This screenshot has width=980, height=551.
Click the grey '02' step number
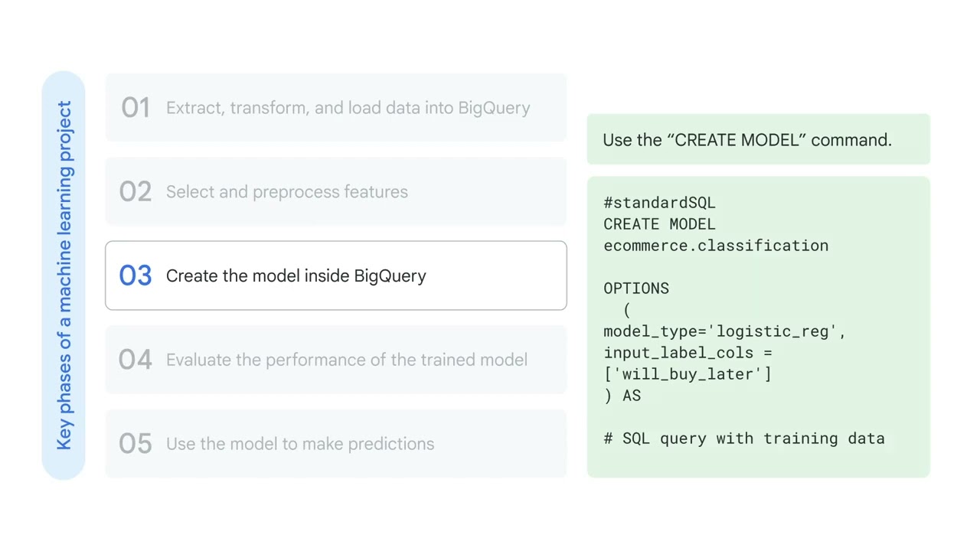pyautogui.click(x=136, y=192)
